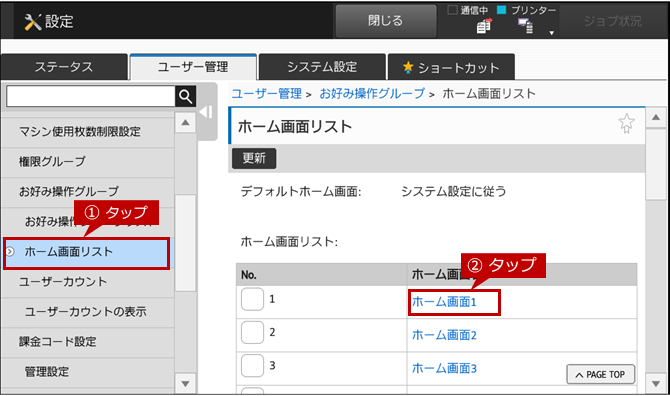Screen dimensions: 670x396
Task: Click the sidebar scrollbar thumb
Action: click(x=185, y=243)
